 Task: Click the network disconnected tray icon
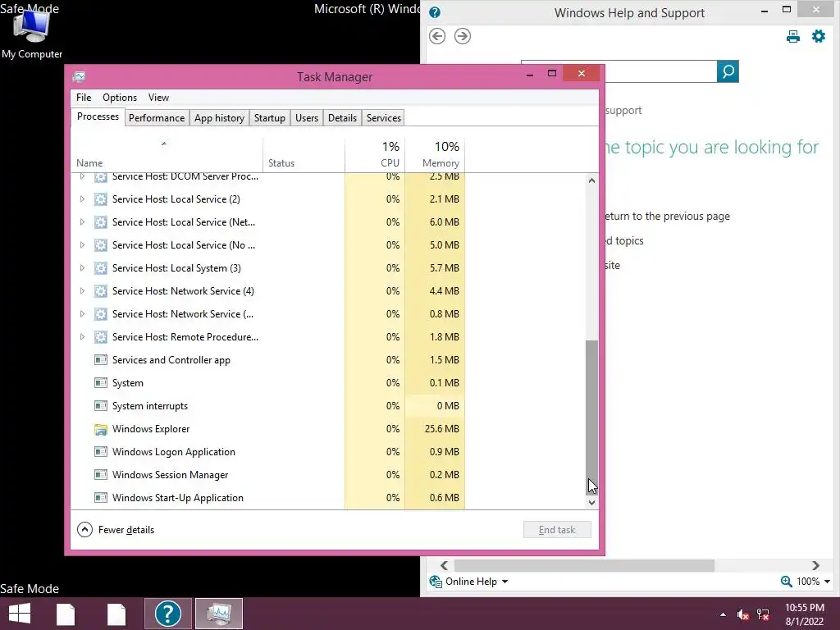tap(763, 614)
